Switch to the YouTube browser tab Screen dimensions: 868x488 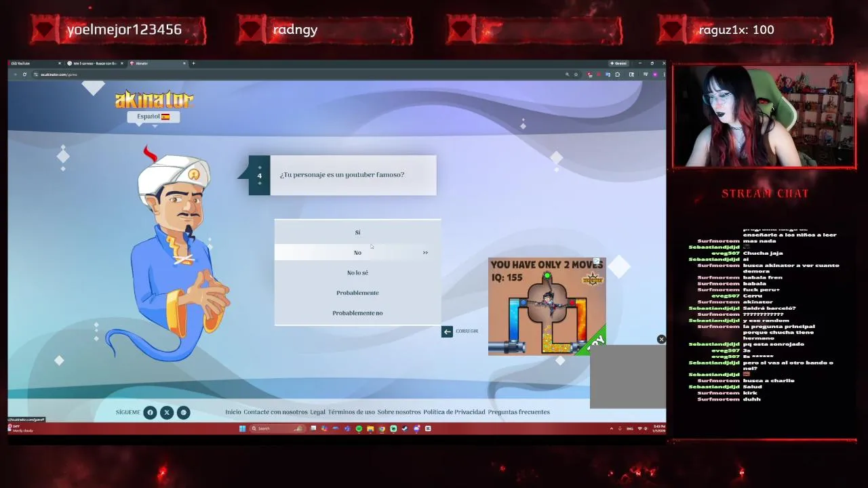click(34, 63)
